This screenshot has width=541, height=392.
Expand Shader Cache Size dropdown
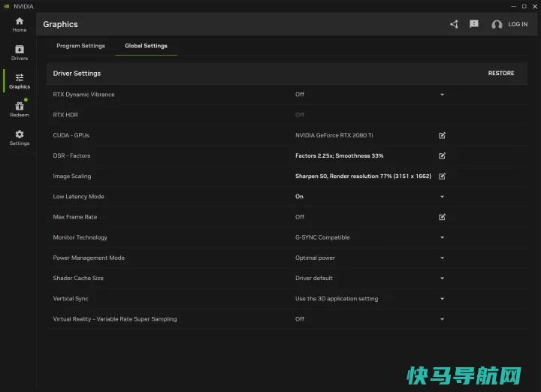pos(442,278)
